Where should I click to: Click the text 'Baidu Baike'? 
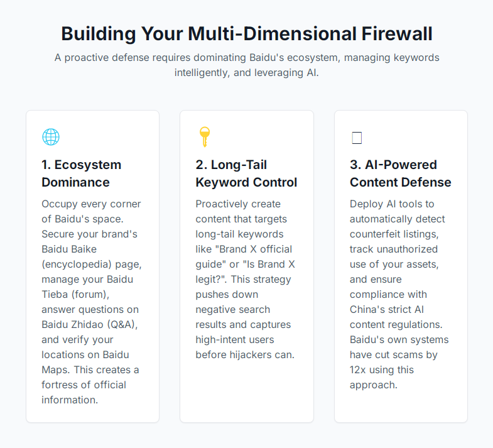click(x=69, y=249)
